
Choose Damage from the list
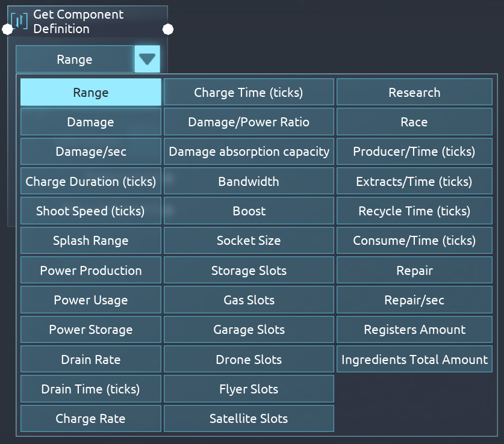pos(91,122)
